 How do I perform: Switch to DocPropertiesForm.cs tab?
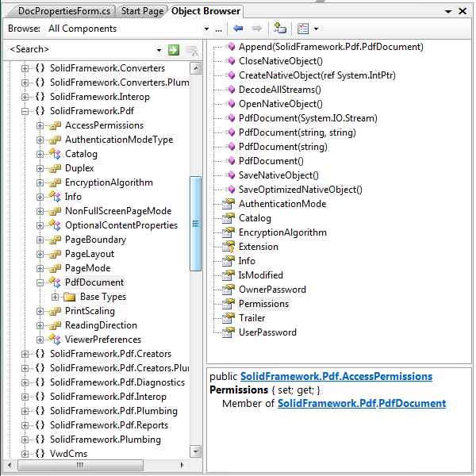(x=63, y=11)
